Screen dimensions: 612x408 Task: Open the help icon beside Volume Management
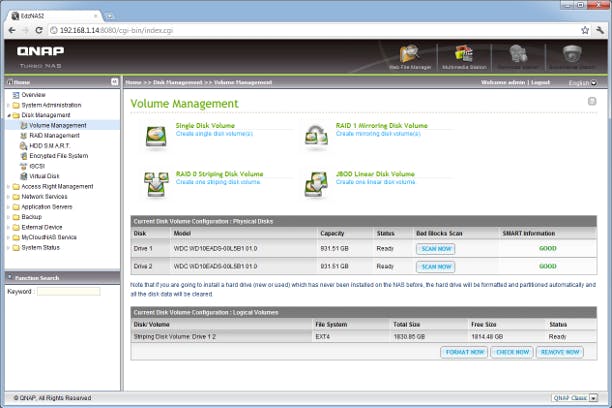coord(592,102)
